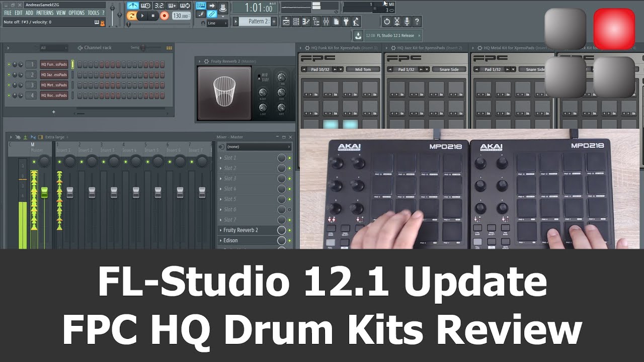Click the step edit arrow icon
Image resolution: width=644 pixels, height=362 pixels.
(212, 6)
